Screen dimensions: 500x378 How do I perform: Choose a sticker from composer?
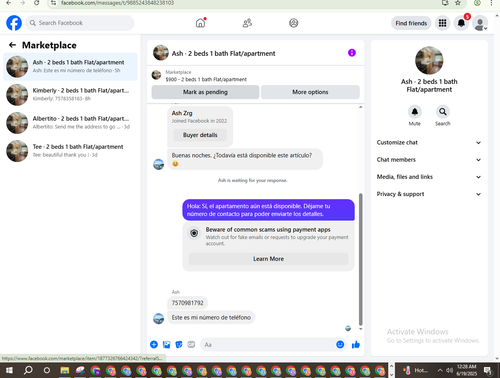pyautogui.click(x=179, y=344)
